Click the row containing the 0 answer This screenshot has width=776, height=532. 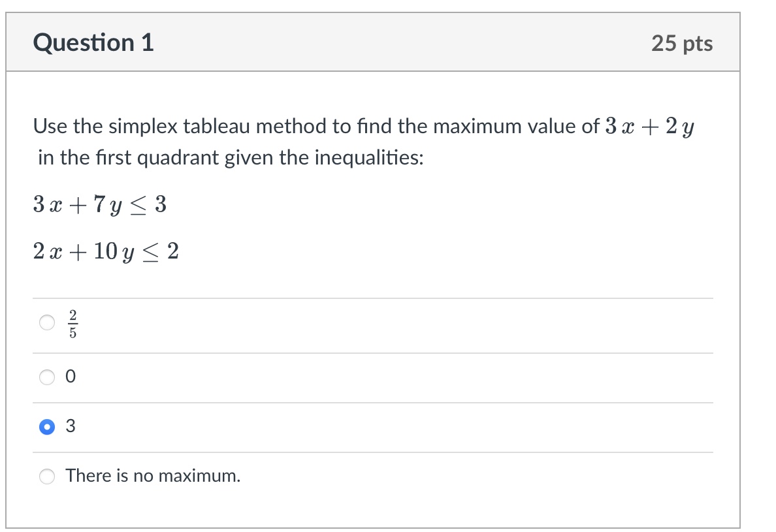(x=261, y=377)
